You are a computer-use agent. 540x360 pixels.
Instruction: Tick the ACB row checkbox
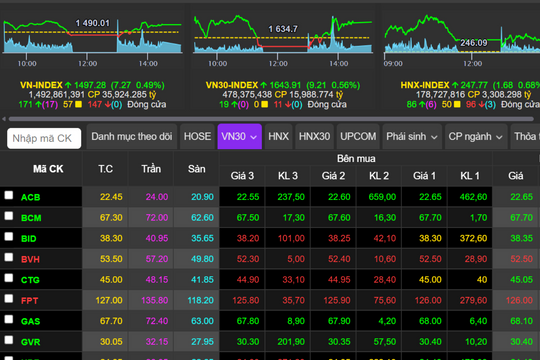(x=9, y=195)
